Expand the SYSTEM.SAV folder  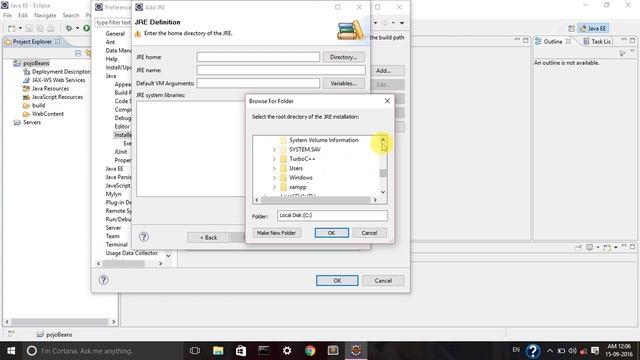(x=274, y=150)
